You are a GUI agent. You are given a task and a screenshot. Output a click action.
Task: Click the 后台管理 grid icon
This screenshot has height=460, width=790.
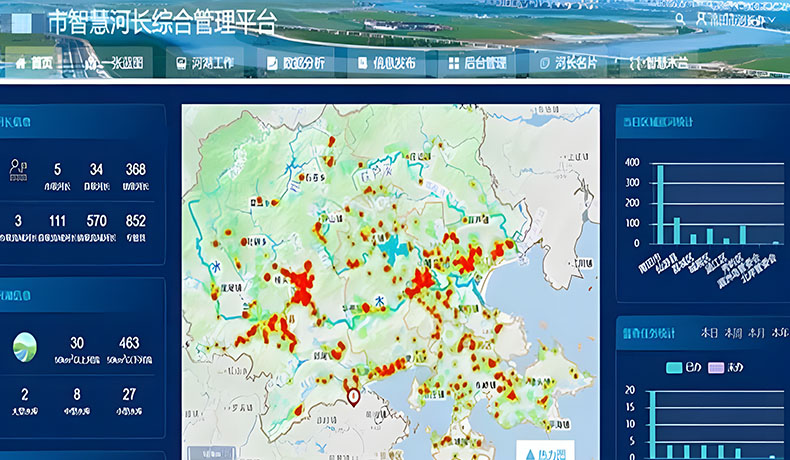454,63
